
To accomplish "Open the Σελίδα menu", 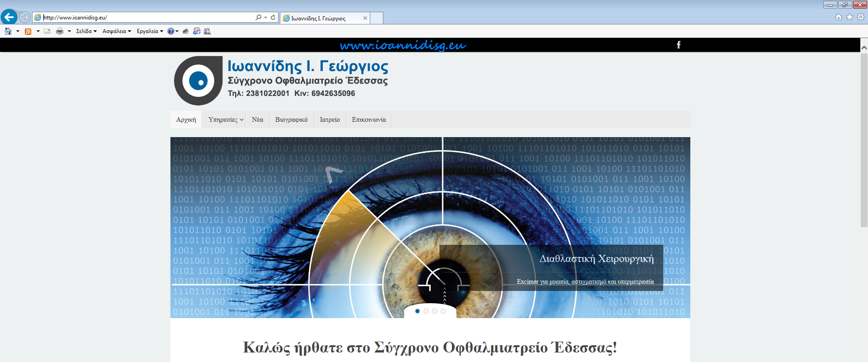I will click(x=86, y=31).
